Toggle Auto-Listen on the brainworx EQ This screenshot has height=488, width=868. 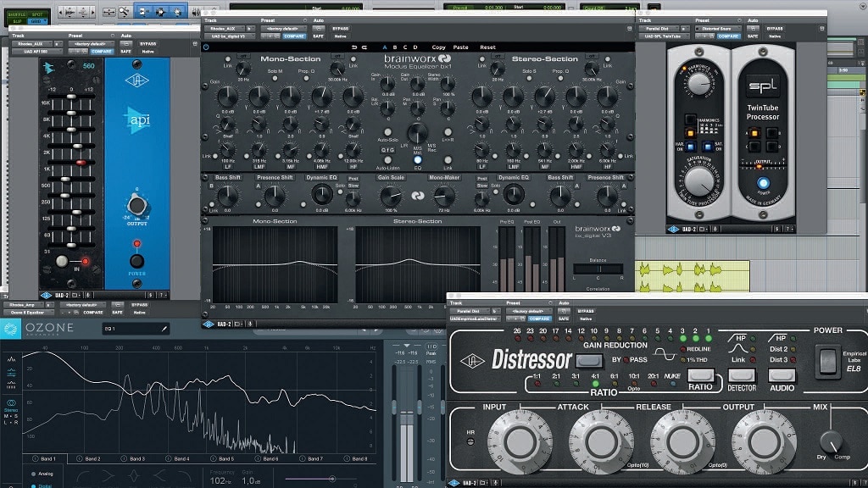pos(387,160)
